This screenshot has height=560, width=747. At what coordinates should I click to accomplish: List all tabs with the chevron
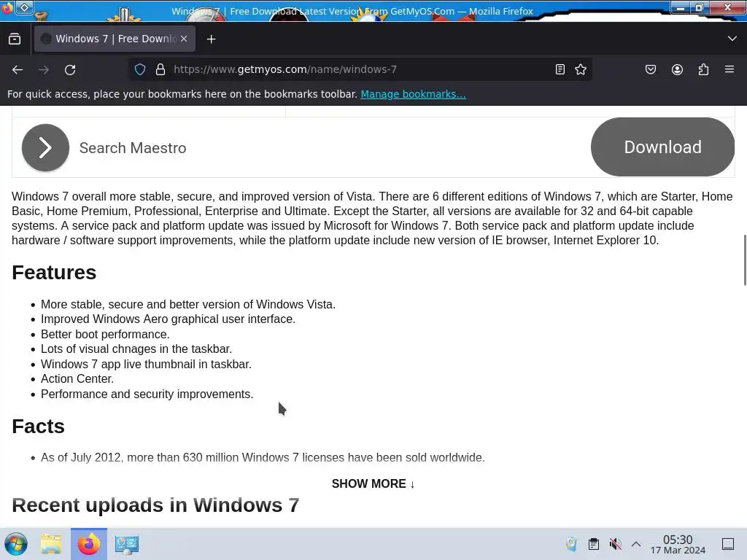point(732,39)
